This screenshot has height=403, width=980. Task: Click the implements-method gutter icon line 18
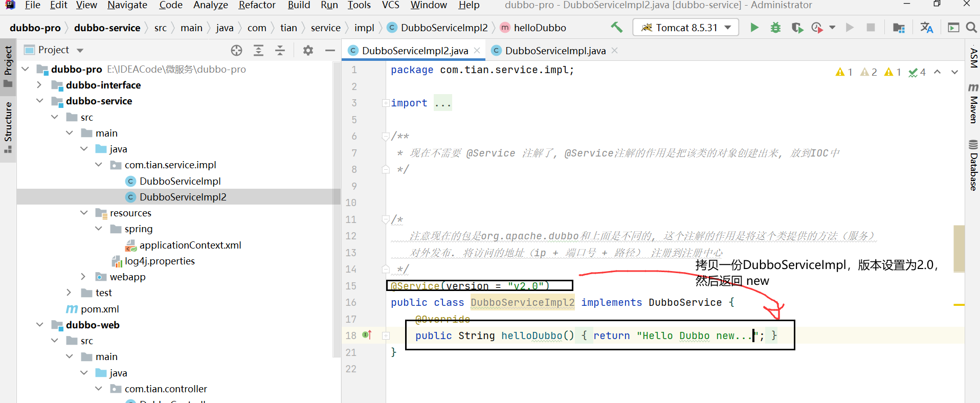click(367, 335)
